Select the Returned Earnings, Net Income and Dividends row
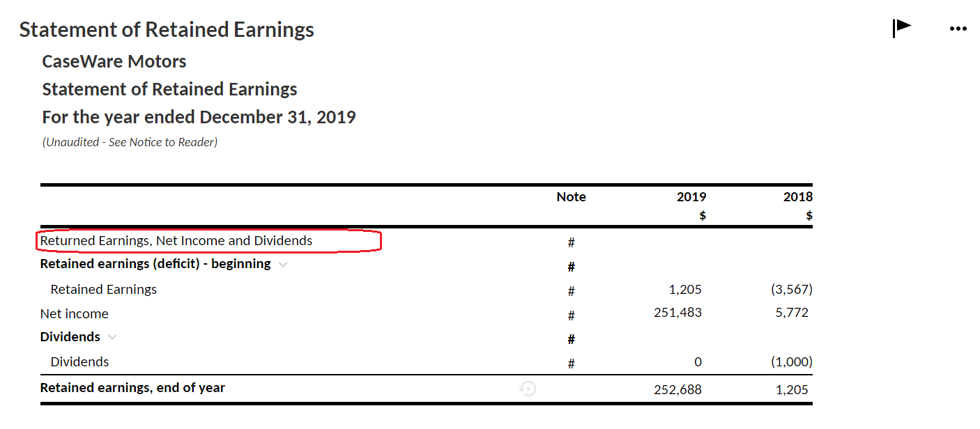 [176, 241]
